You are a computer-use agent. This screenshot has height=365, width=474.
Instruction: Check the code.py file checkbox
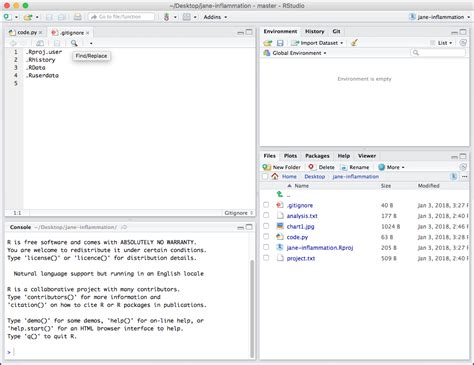[x=266, y=237]
